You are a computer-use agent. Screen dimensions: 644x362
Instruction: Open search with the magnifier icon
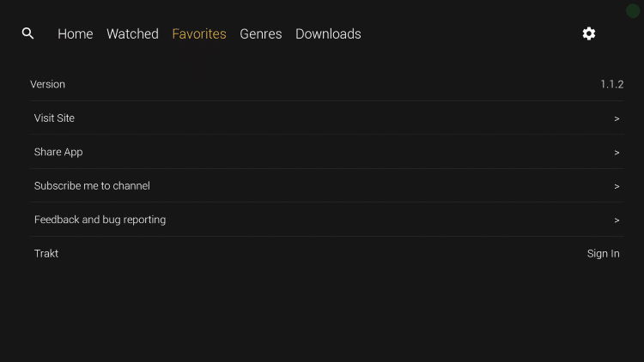(27, 33)
